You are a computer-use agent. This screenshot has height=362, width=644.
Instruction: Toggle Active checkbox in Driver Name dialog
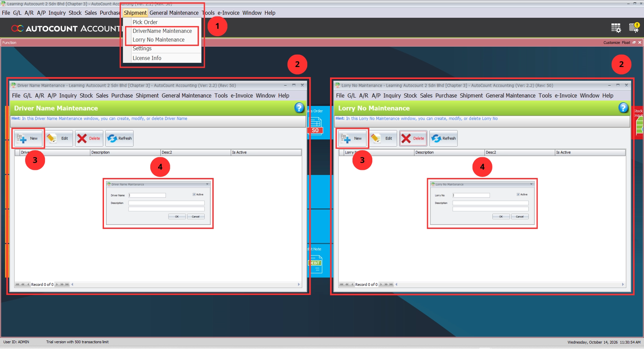(x=194, y=194)
